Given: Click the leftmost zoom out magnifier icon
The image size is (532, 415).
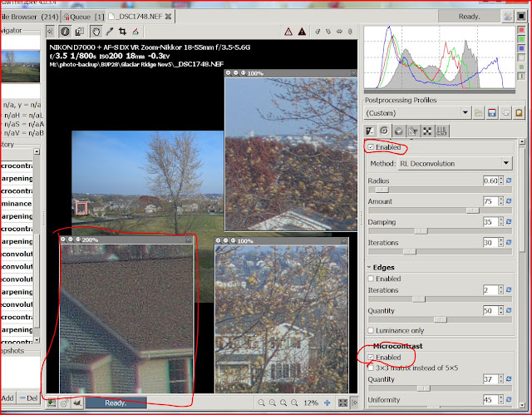Looking at the screenshot, I should point(261,403).
